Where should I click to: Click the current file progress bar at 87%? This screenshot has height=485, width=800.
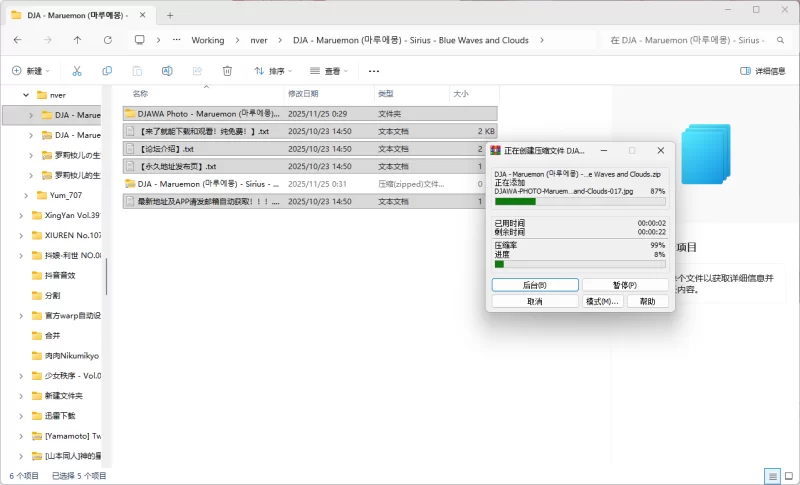pos(580,201)
